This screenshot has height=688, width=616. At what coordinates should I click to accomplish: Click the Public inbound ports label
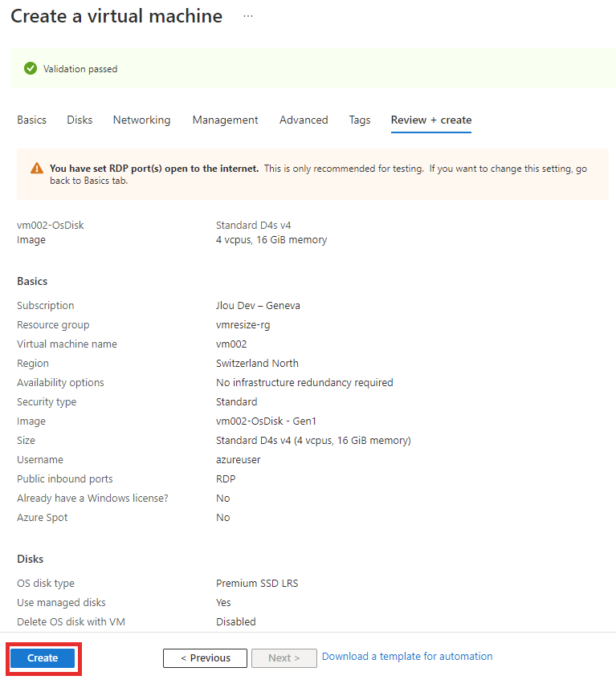(64, 479)
